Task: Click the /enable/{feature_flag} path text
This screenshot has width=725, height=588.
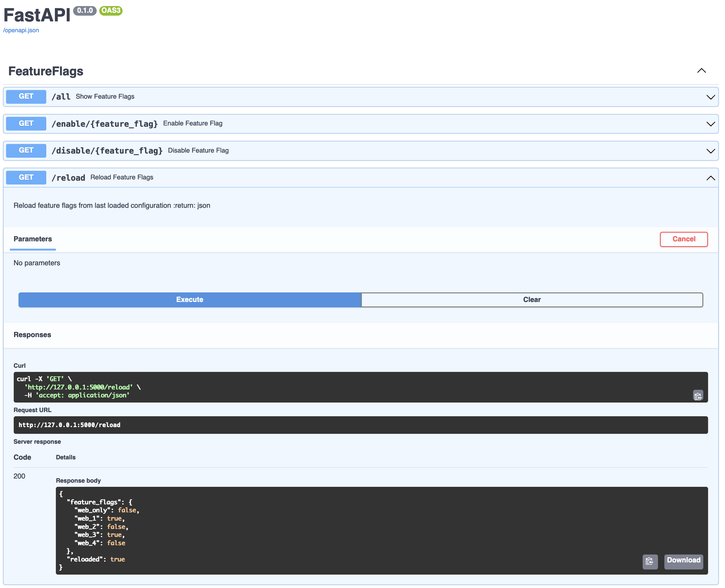Action: 105,124
